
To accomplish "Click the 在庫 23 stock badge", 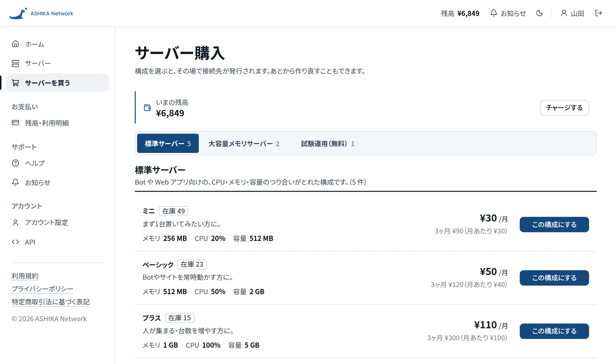I will pos(192,264).
